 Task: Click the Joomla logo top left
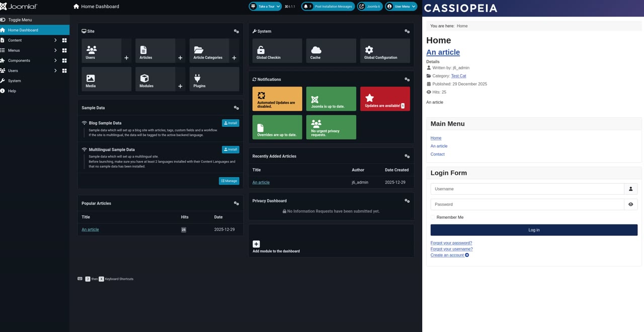coord(19,7)
